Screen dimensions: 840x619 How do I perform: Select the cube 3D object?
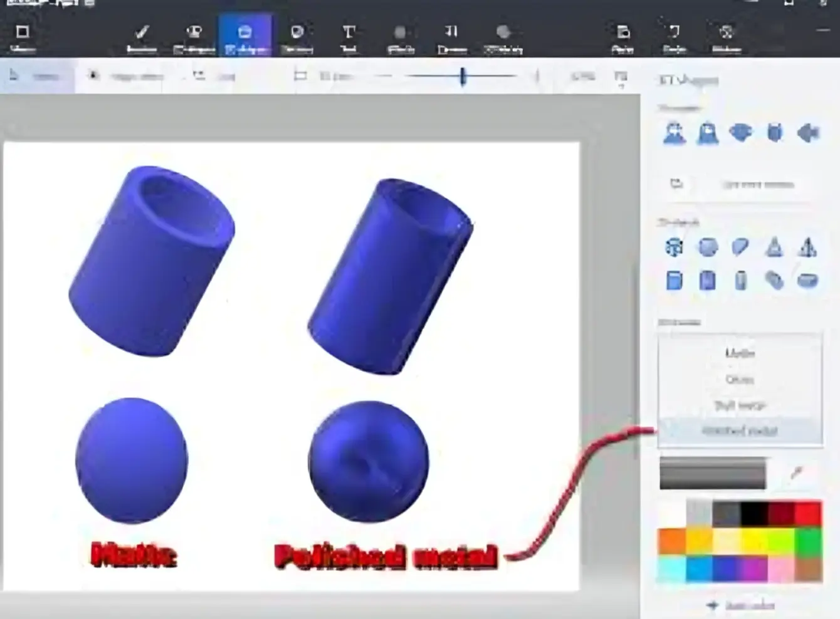673,281
